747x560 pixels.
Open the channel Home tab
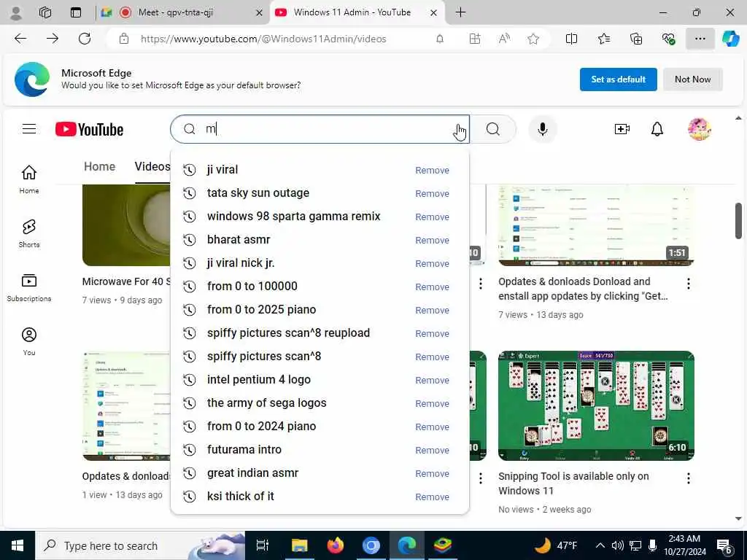99,166
